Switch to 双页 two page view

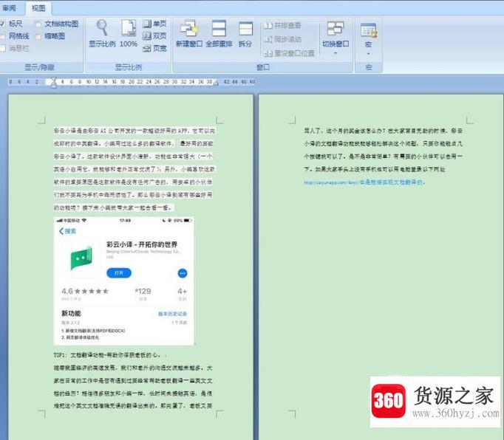click(154, 36)
